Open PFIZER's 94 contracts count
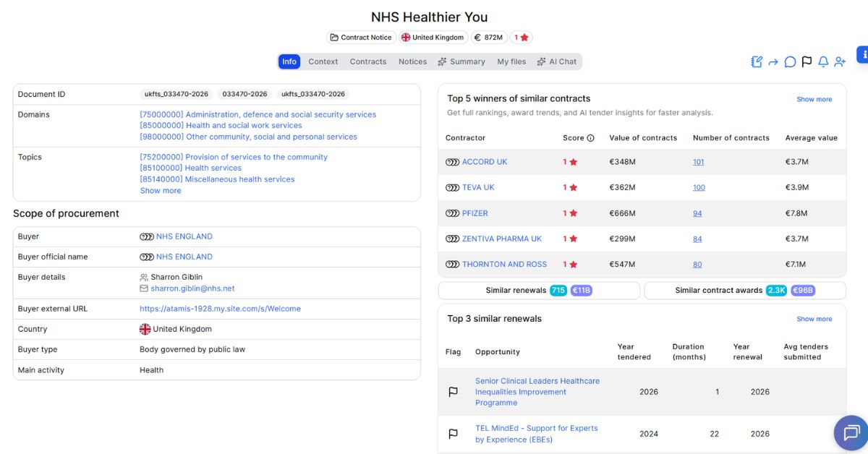 tap(697, 213)
